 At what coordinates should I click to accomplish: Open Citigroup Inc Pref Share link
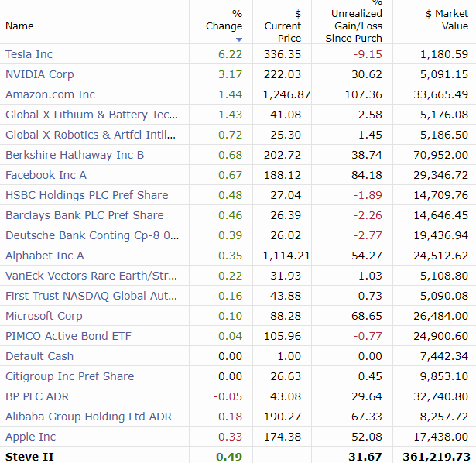pyautogui.click(x=70, y=376)
